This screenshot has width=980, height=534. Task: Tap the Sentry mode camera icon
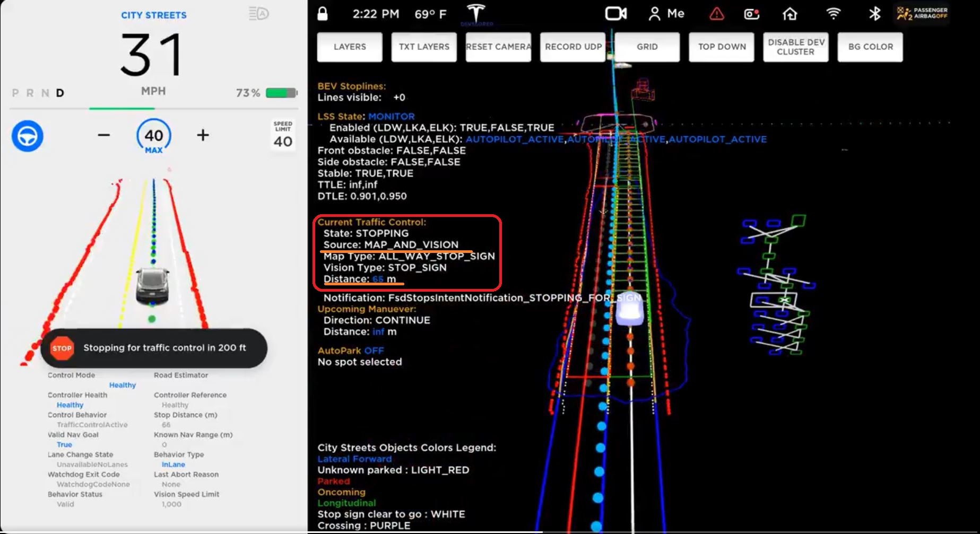(x=752, y=14)
